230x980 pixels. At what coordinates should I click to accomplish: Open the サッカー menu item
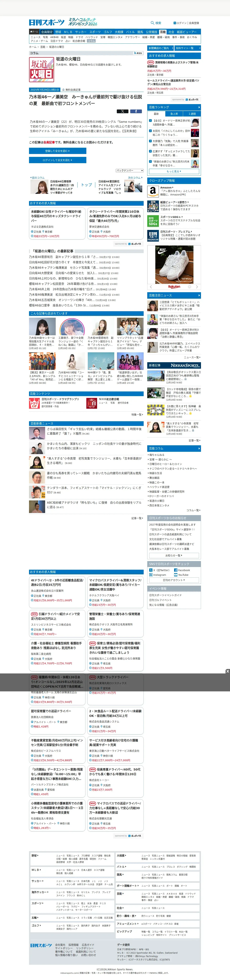pyautogui.click(x=80, y=32)
